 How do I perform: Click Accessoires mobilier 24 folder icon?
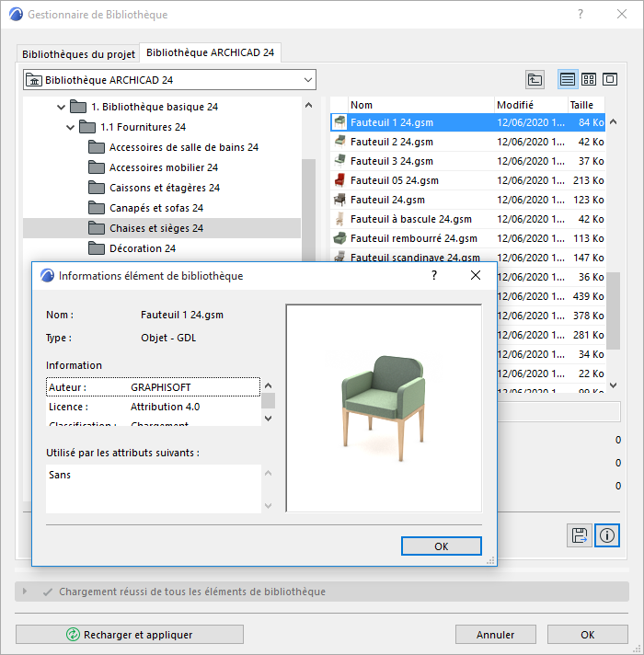pyautogui.click(x=97, y=167)
